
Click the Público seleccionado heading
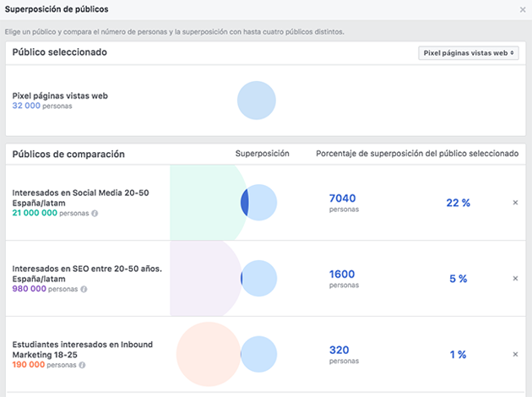pos(60,52)
